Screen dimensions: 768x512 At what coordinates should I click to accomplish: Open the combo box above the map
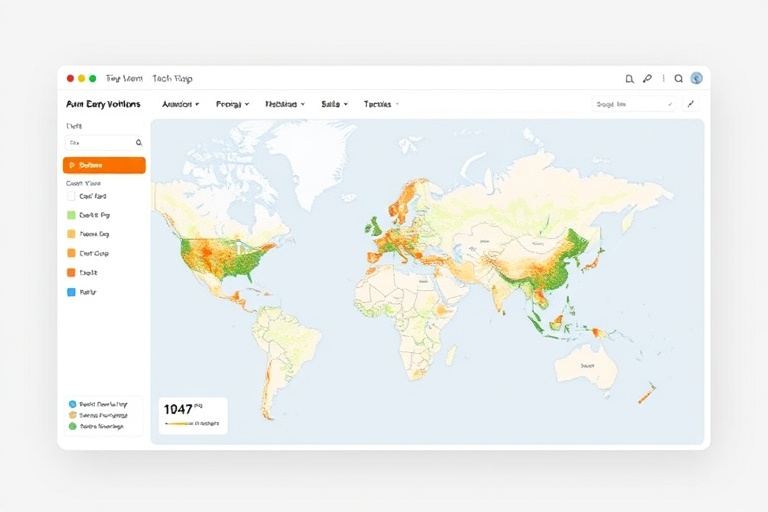click(x=634, y=103)
